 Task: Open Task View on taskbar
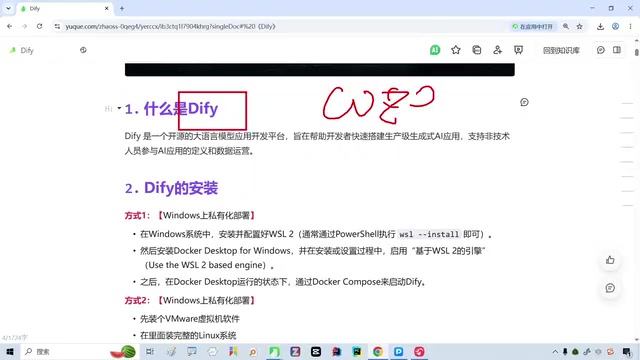click(150, 351)
